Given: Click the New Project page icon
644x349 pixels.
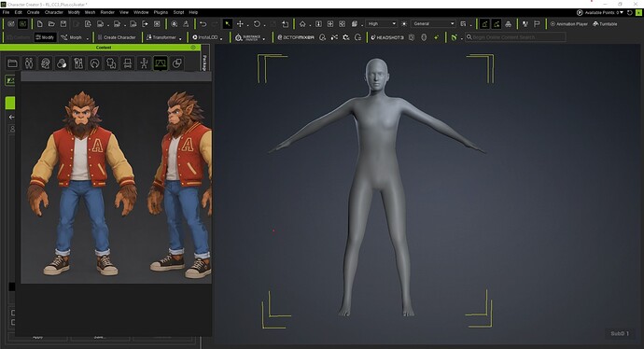Looking at the screenshot, I should [x=40, y=24].
